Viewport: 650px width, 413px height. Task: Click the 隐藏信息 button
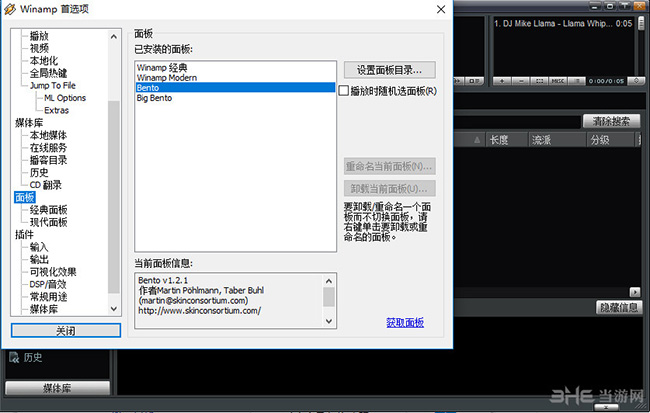click(619, 308)
